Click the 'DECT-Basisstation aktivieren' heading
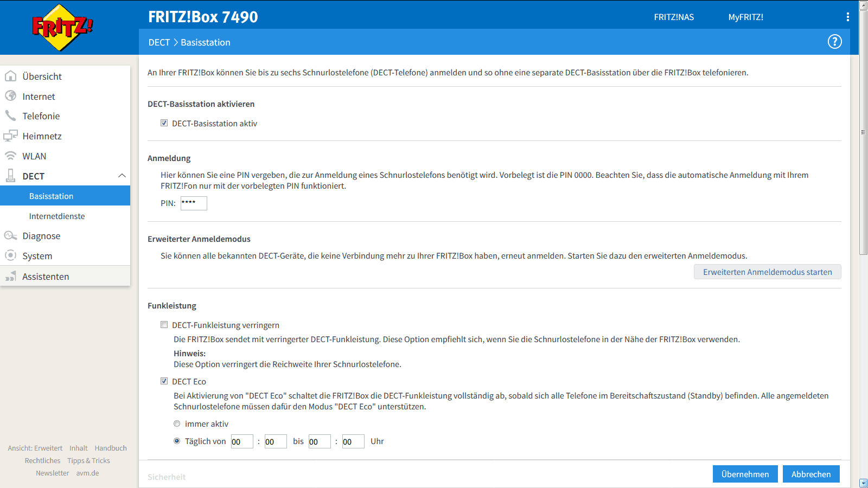The image size is (868, 488). click(201, 104)
